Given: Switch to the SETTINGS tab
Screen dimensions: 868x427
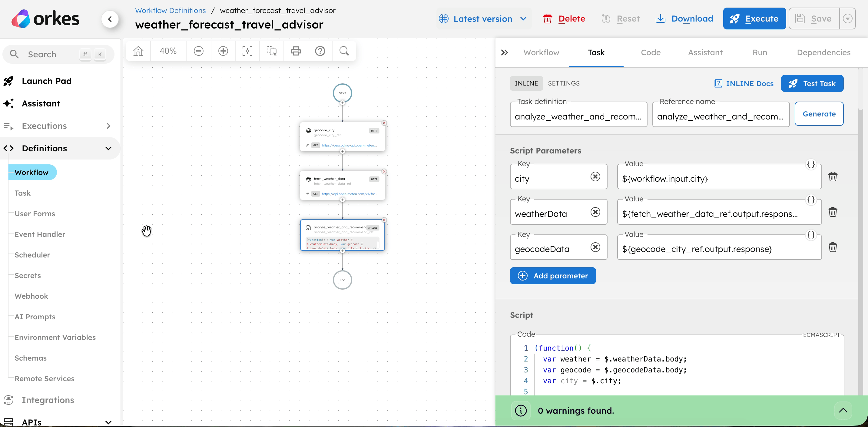Looking at the screenshot, I should tap(564, 83).
